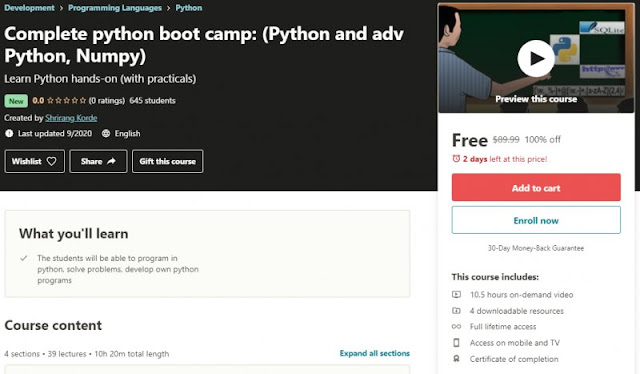The width and height of the screenshot is (640, 374).
Task: Click the alarm clock icon near 2 days
Action: (456, 159)
